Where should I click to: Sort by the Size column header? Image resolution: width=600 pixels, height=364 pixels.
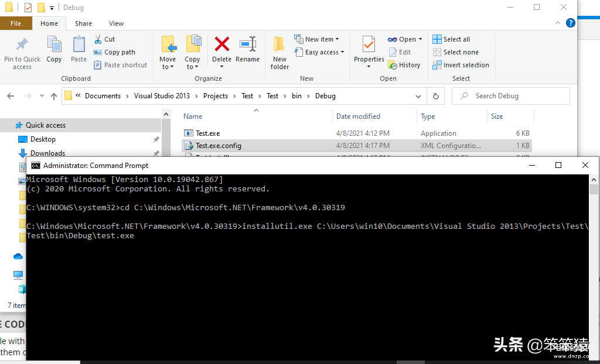click(497, 116)
